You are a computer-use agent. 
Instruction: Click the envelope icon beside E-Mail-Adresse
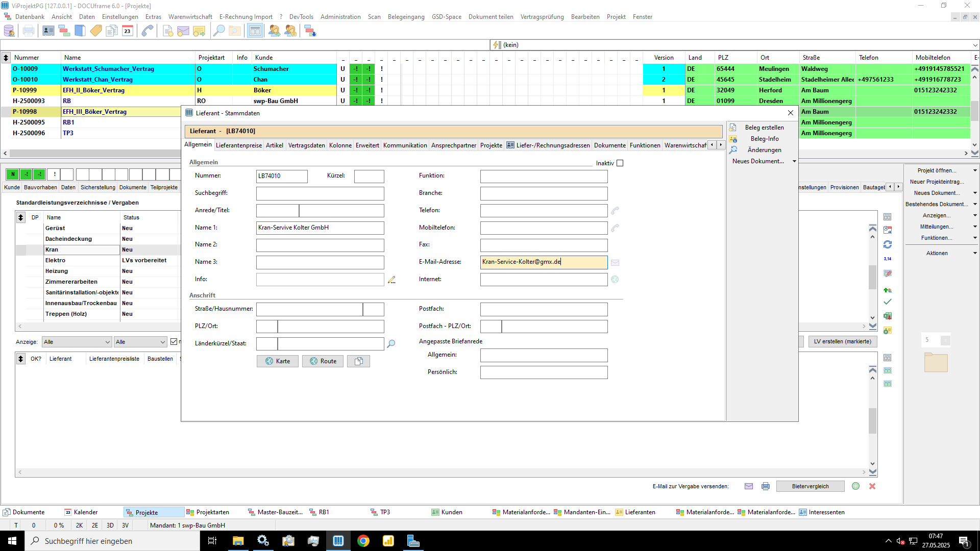(615, 262)
